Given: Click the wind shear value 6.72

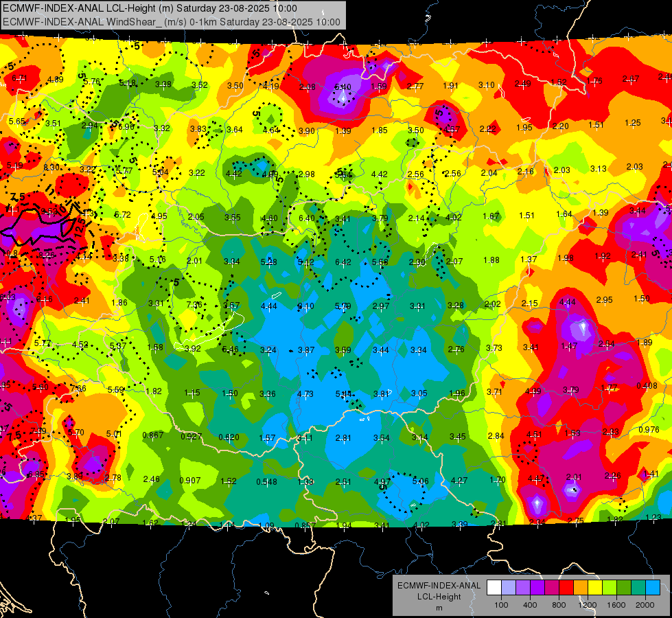Looking at the screenshot, I should (123, 214).
